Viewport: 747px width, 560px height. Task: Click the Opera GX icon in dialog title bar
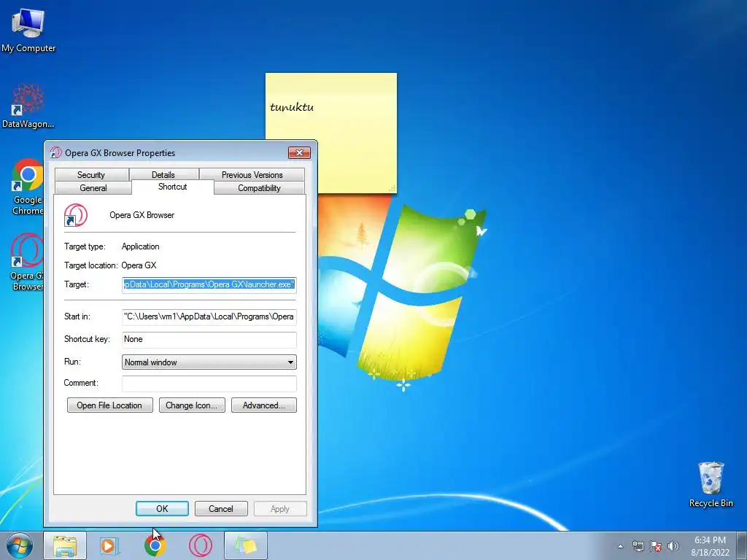pos(55,153)
